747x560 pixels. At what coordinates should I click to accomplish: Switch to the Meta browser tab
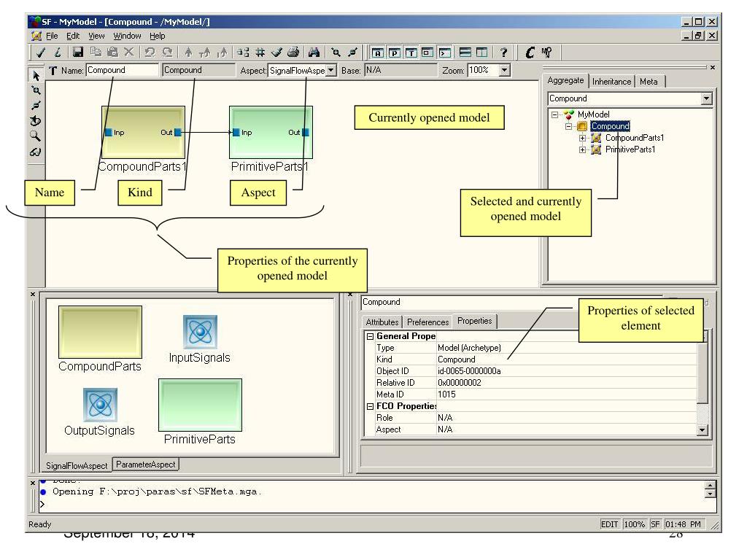click(x=649, y=82)
